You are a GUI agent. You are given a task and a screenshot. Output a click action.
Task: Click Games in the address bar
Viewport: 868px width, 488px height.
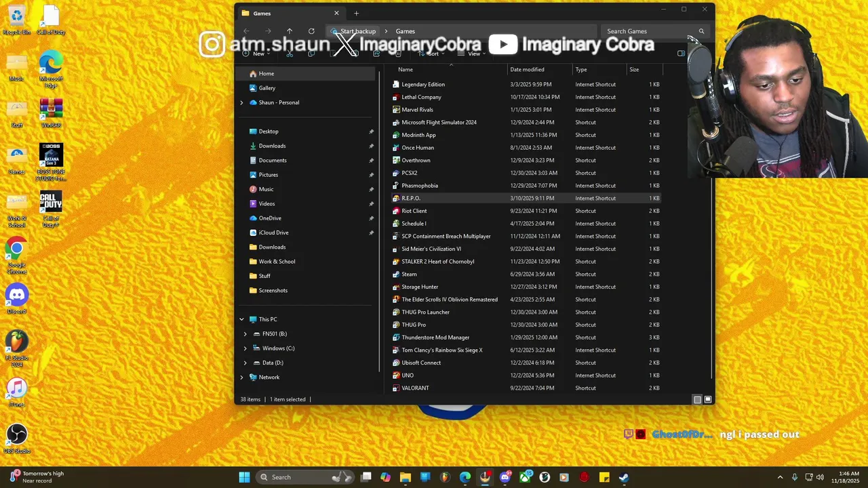point(406,31)
